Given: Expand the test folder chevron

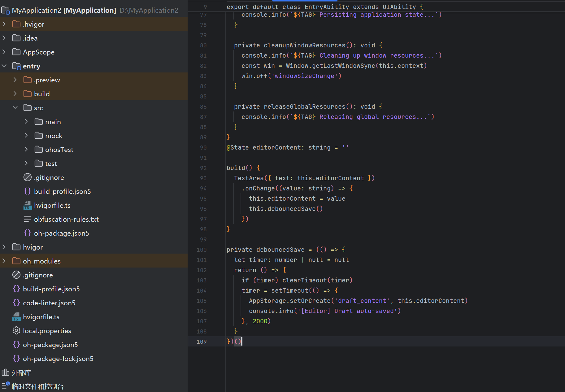Looking at the screenshot, I should pos(26,163).
